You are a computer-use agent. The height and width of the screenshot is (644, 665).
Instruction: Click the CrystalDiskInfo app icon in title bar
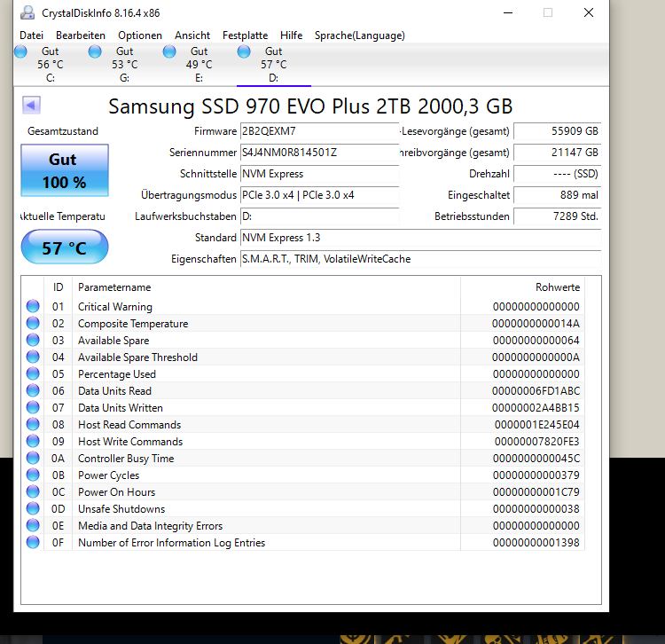click(x=27, y=12)
